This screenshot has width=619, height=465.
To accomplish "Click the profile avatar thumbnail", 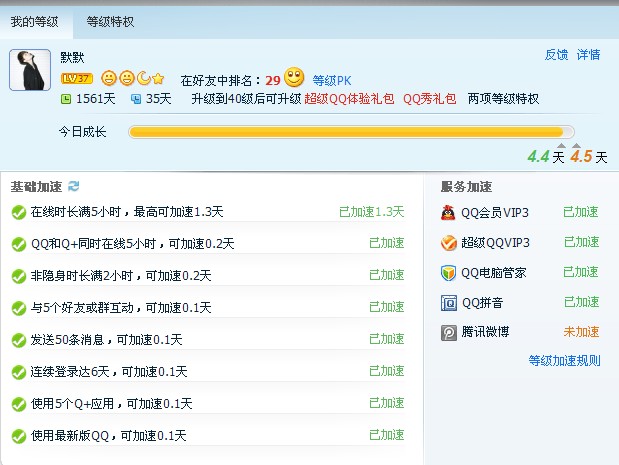I will pos(30,70).
